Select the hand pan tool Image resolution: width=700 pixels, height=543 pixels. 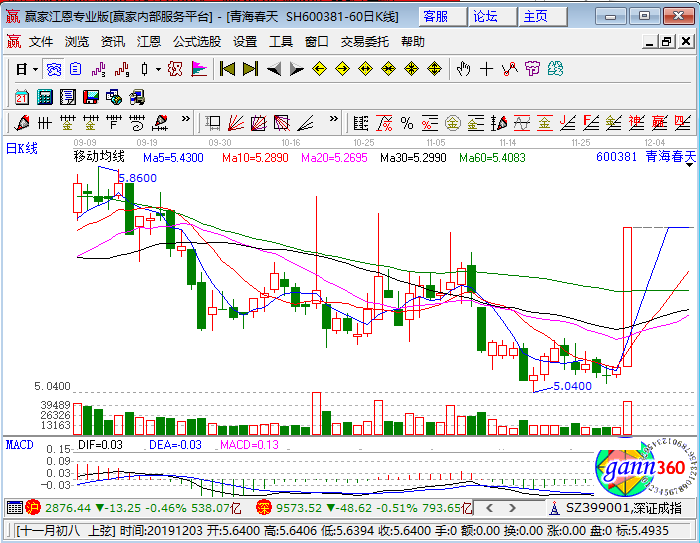click(463, 69)
